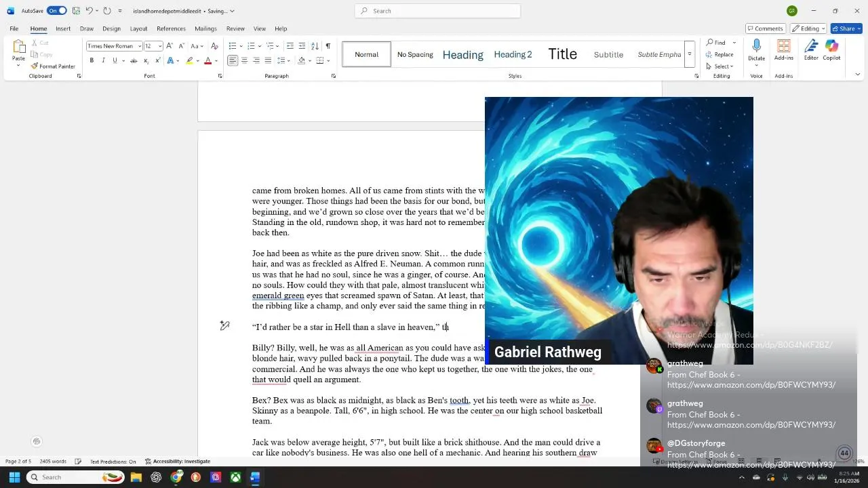Open the Font dialog launcher
The width and height of the screenshot is (868, 488).
pos(220,76)
